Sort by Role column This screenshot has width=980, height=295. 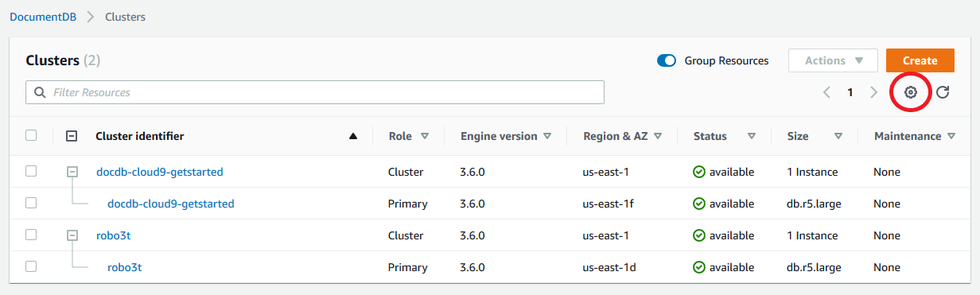[425, 136]
